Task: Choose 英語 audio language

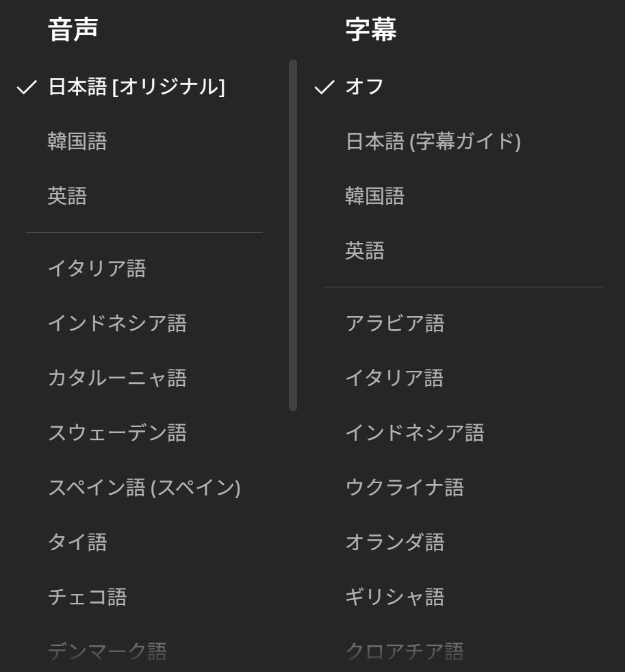Action: (x=67, y=196)
